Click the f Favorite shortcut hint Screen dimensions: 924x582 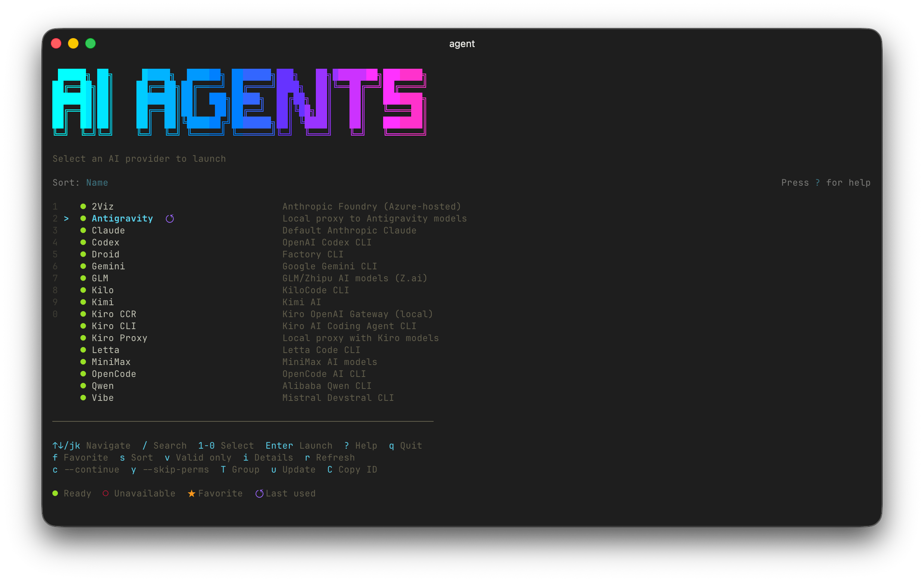(80, 457)
